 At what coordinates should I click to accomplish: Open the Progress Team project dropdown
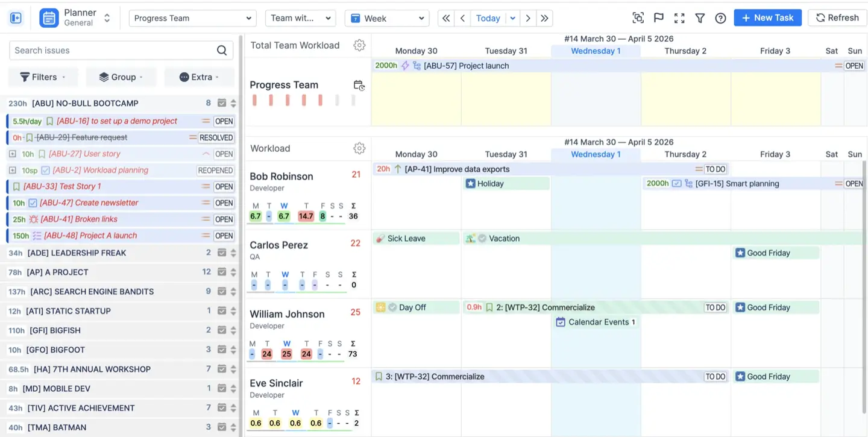[192, 17]
